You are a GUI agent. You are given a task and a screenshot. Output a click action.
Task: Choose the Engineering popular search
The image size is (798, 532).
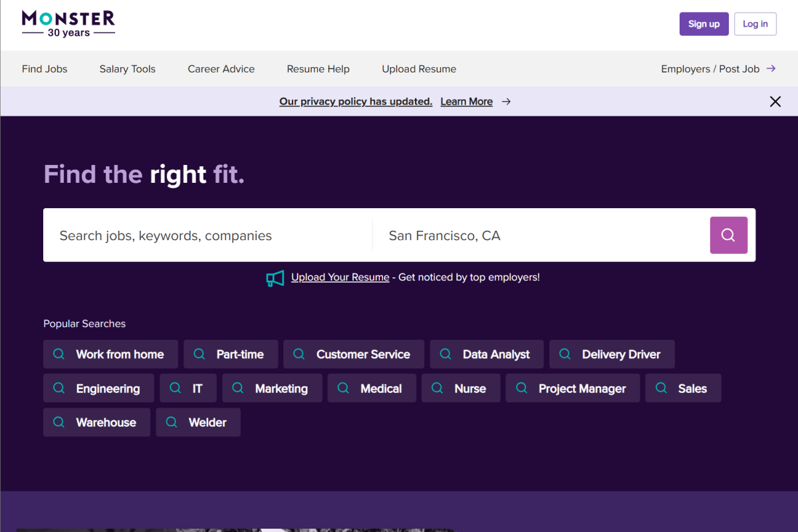click(98, 388)
